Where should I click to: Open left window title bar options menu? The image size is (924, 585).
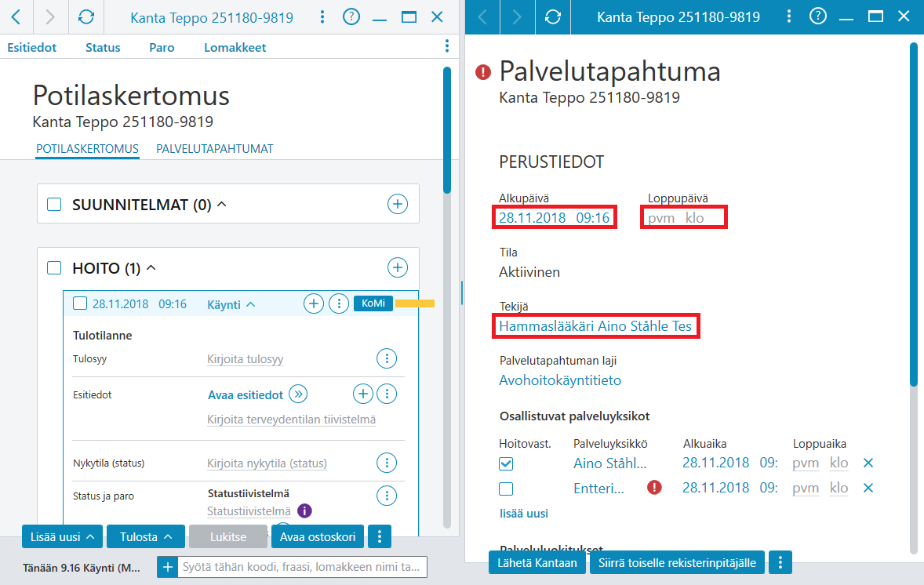pos(322,17)
